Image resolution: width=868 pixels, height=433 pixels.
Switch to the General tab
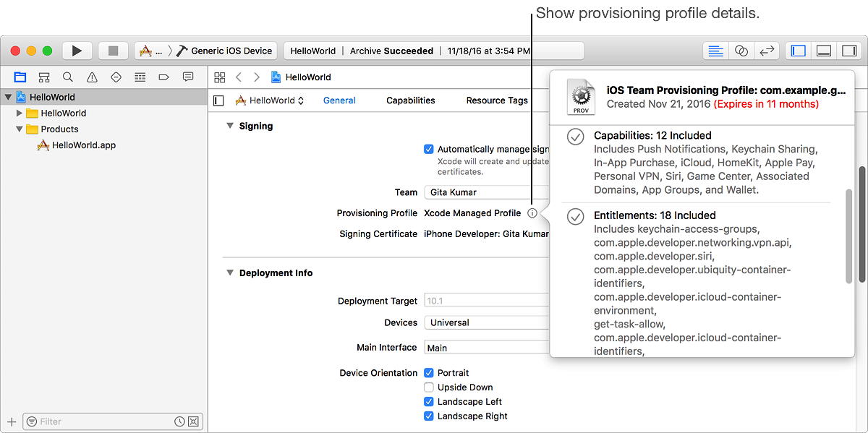(x=339, y=100)
